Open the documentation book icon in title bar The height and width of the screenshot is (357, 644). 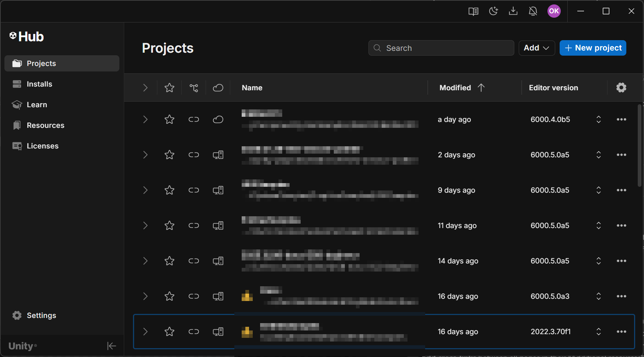(473, 11)
